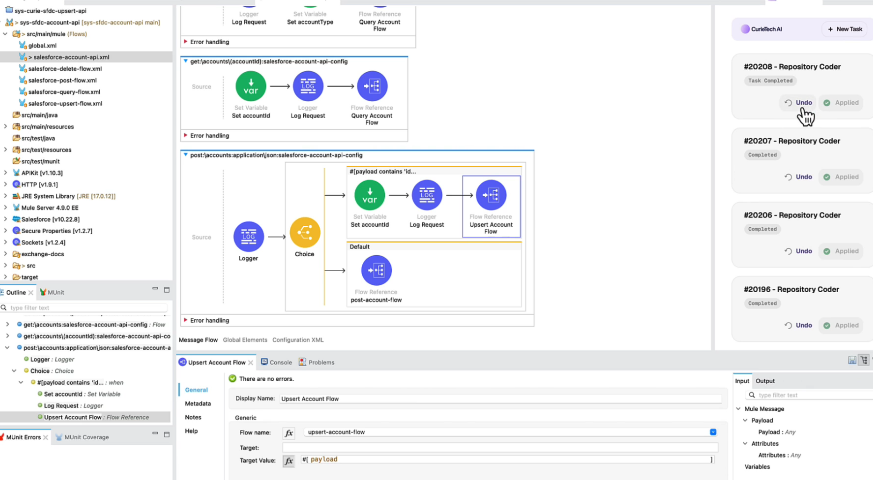The height and width of the screenshot is (480, 873).
Task: Open the Problems tab
Action: pyautogui.click(x=317, y=363)
